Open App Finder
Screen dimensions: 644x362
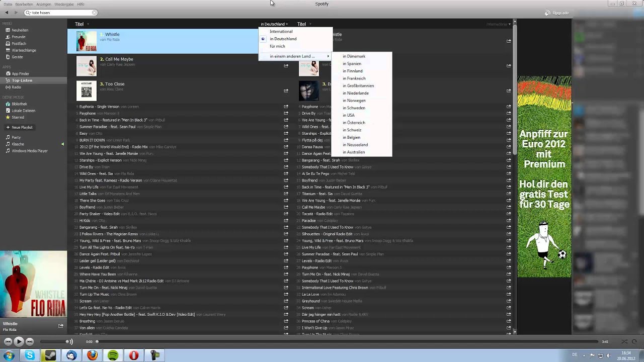point(21,74)
